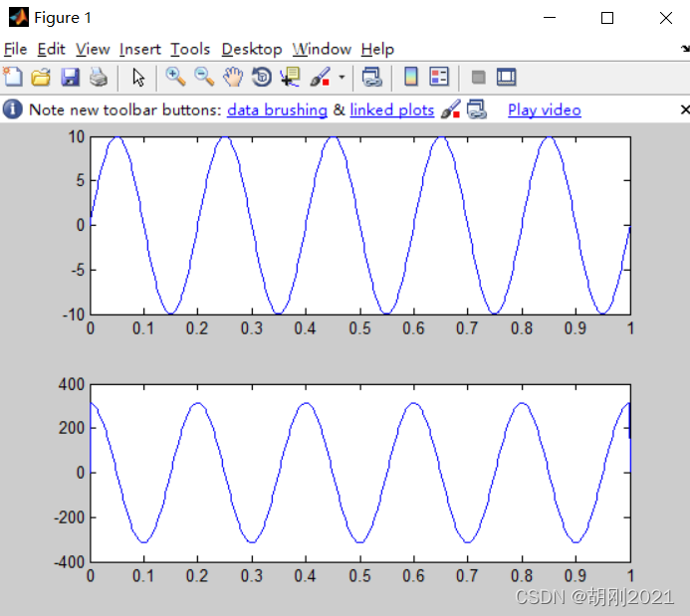Click the 400 tick label on lower plot

(x=72, y=385)
